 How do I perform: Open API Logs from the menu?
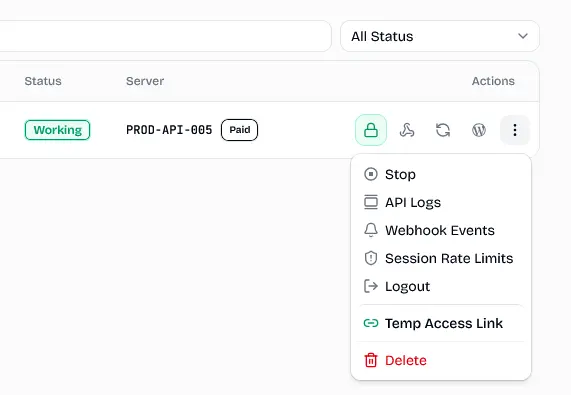tap(441, 202)
